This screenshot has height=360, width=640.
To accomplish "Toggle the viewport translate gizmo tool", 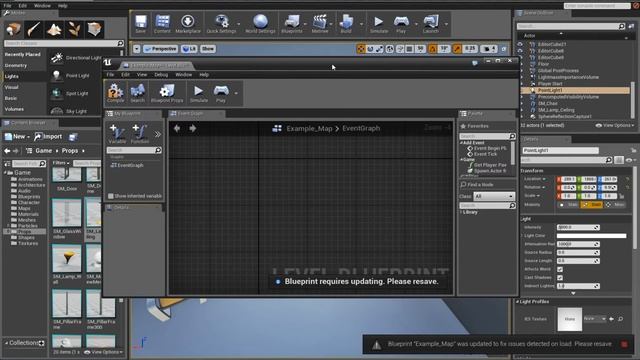I will click(361, 49).
